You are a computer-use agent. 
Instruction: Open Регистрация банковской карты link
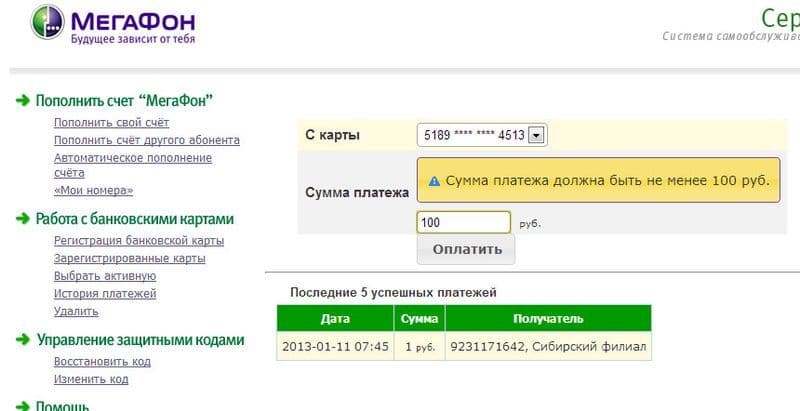tap(139, 241)
